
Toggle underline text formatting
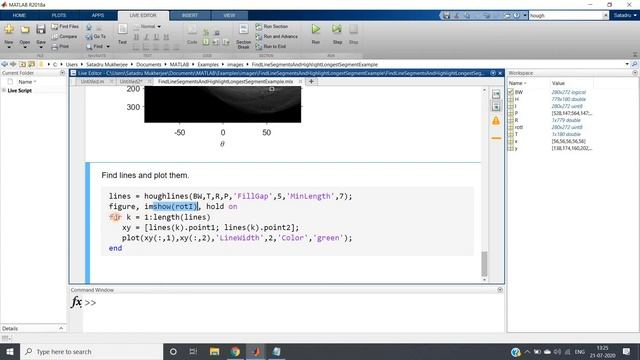coord(156,37)
